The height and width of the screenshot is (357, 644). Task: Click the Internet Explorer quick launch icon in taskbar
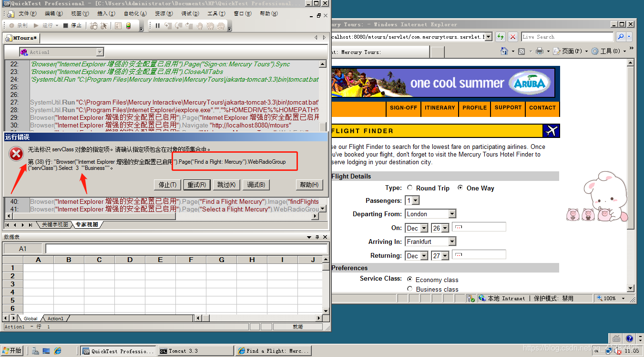pos(58,351)
